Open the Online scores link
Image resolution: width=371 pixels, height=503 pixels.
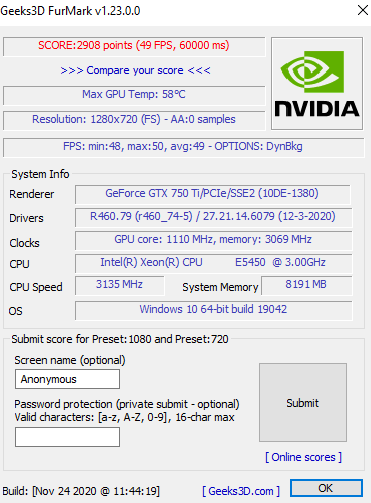tap(303, 457)
